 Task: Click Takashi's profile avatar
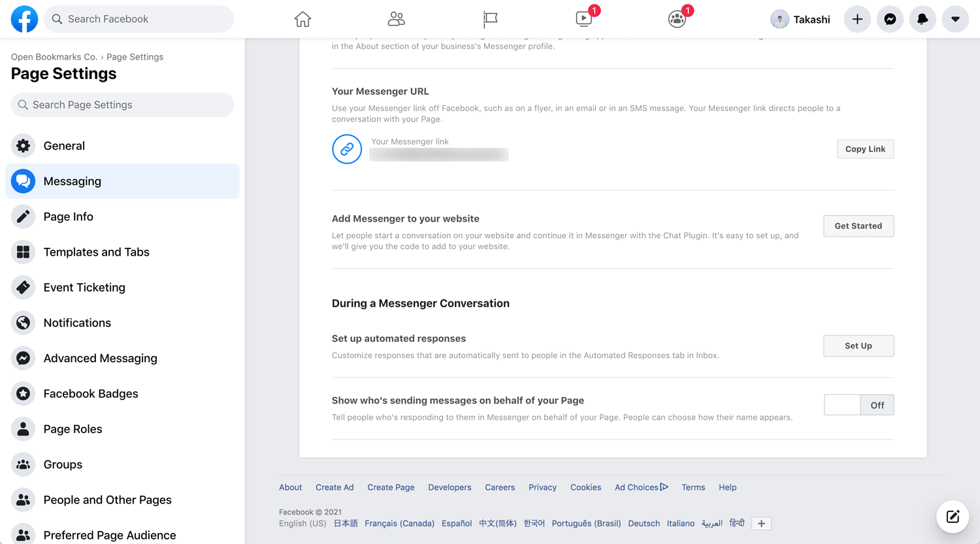pos(779,19)
